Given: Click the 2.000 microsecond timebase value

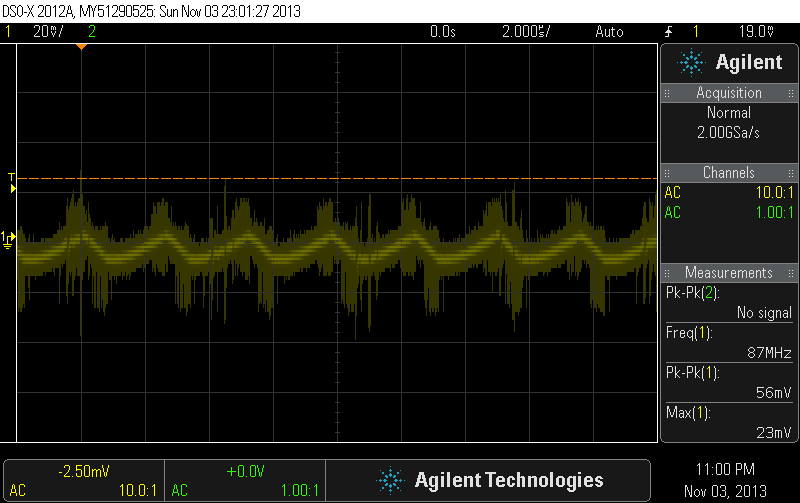Looking at the screenshot, I should tap(526, 32).
